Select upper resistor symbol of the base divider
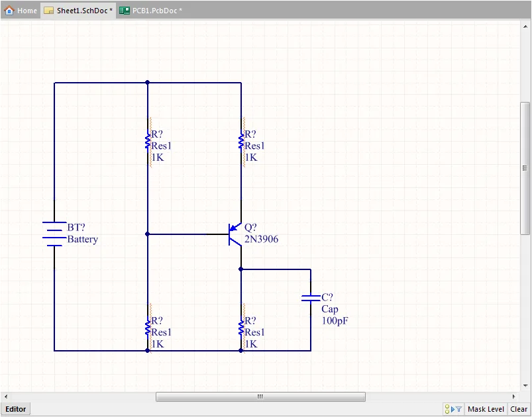 click(x=148, y=142)
